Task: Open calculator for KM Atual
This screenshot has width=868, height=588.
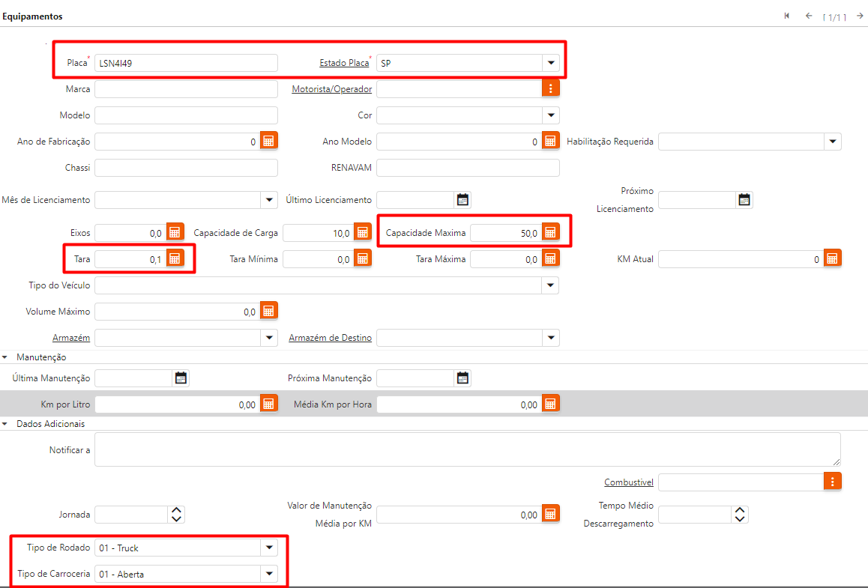Action: (832, 258)
